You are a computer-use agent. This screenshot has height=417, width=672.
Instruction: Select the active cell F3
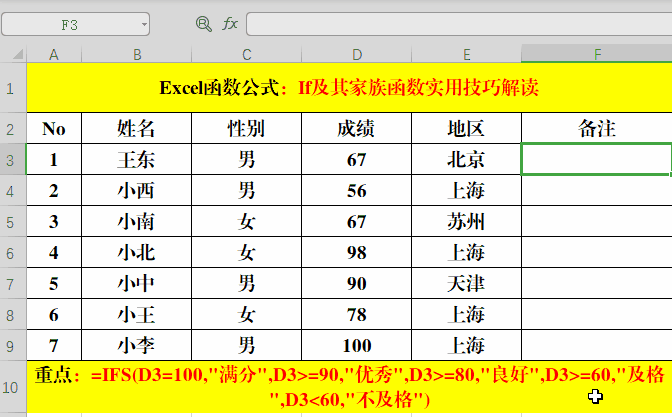597,159
